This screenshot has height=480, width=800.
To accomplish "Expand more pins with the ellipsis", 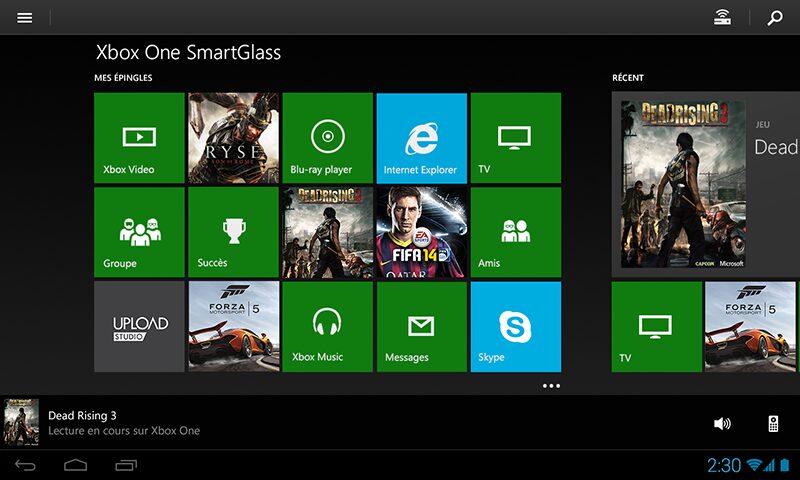I will tap(551, 385).
